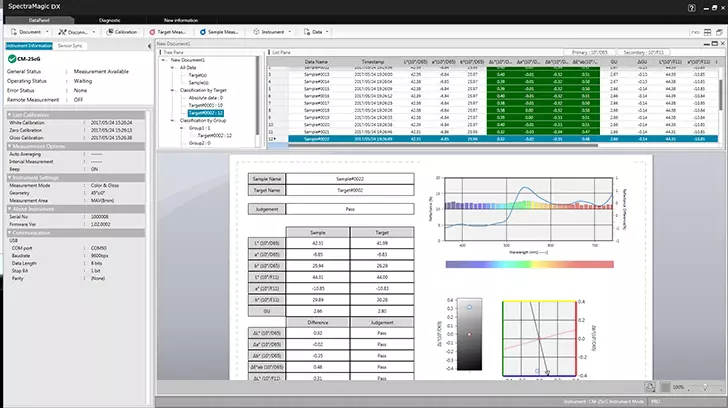Screen dimensions: 728x408
Task: Collapse the All Data tree node
Action: (x=173, y=67)
